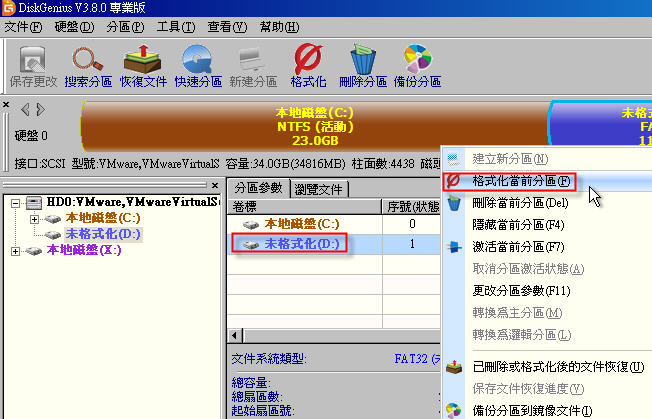Screen dimensions: 652x419
Task: Click 建立新分區(N) context menu entry
Action: point(546,159)
